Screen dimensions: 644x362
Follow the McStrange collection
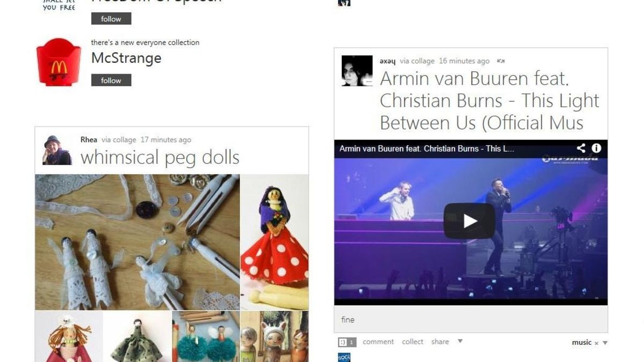(x=111, y=80)
